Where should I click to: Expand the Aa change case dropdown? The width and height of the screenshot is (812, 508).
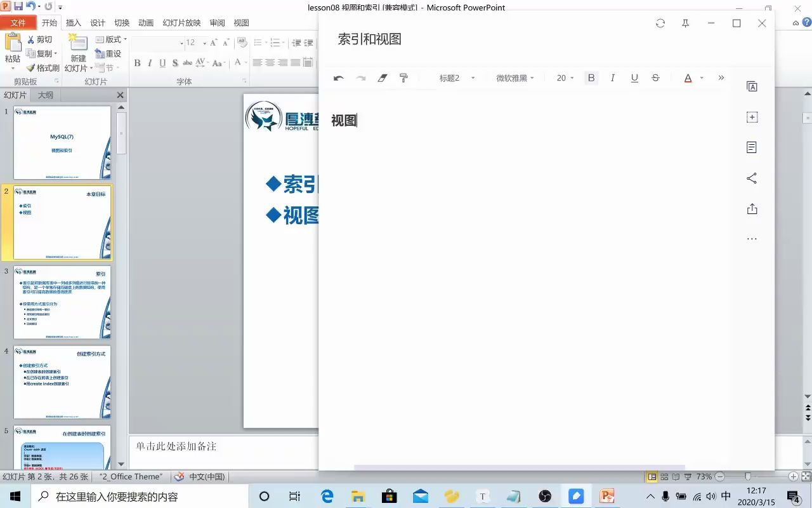[219, 63]
